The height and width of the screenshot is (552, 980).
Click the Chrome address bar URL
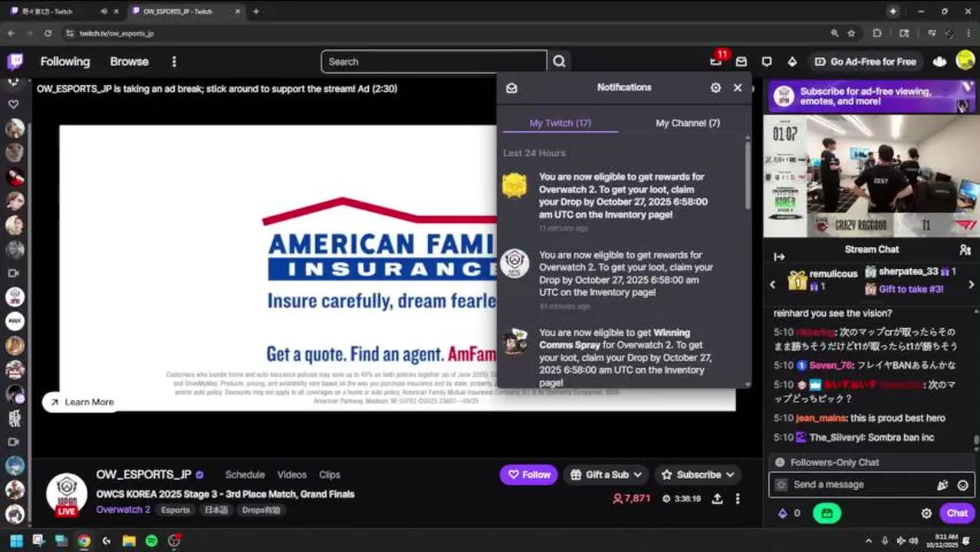[116, 33]
